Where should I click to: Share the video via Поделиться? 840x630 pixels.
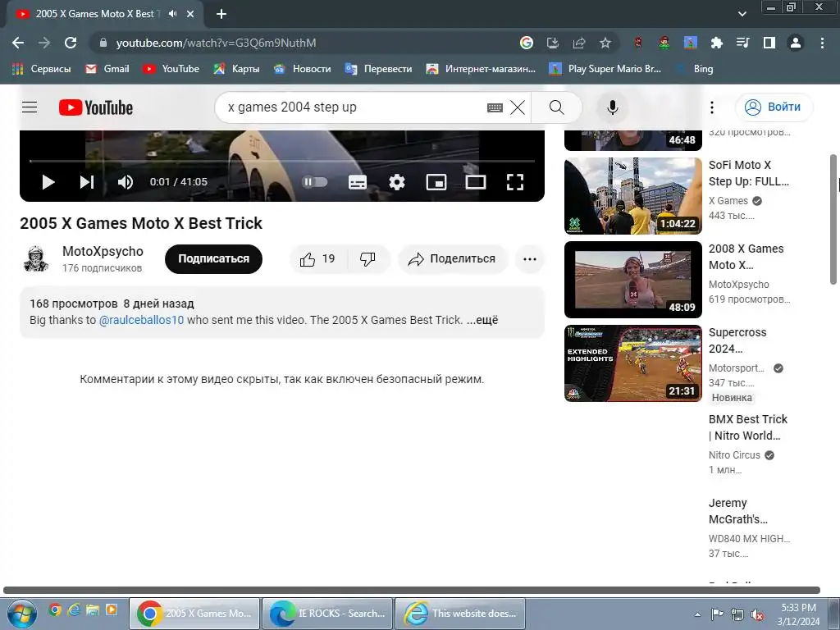pos(452,259)
